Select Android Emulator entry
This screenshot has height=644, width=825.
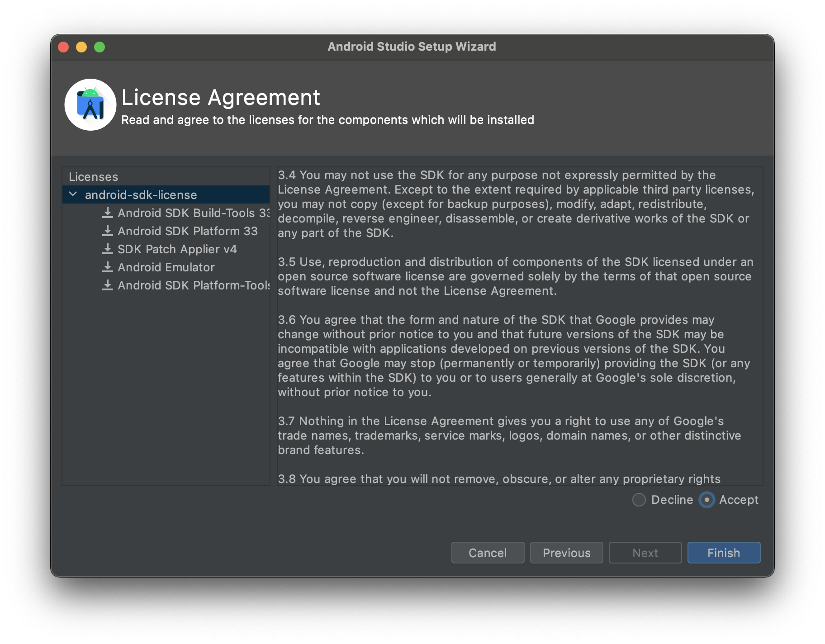[166, 267]
